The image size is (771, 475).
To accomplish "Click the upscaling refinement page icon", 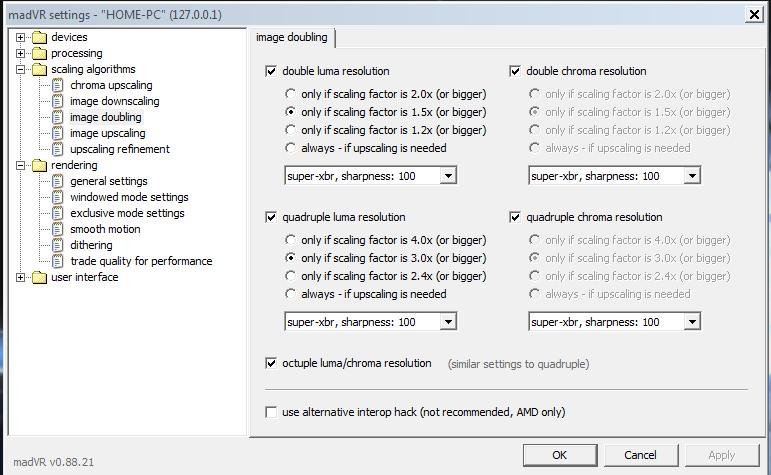I will [57, 150].
